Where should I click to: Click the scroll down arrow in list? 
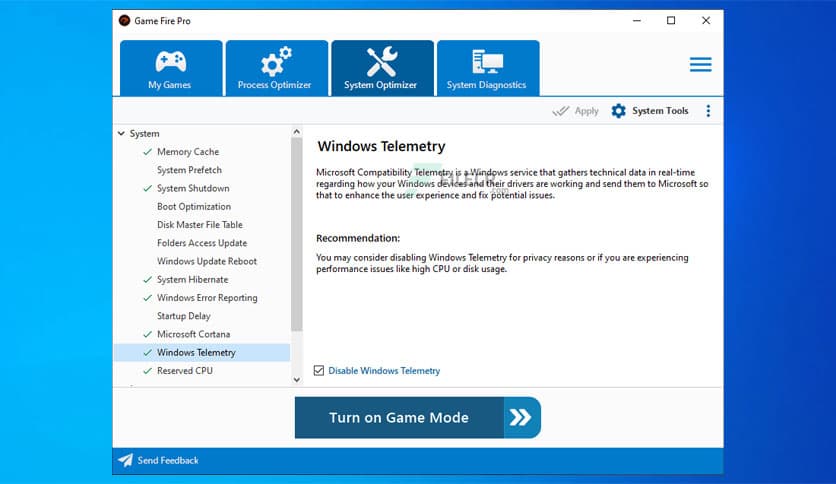(296, 379)
